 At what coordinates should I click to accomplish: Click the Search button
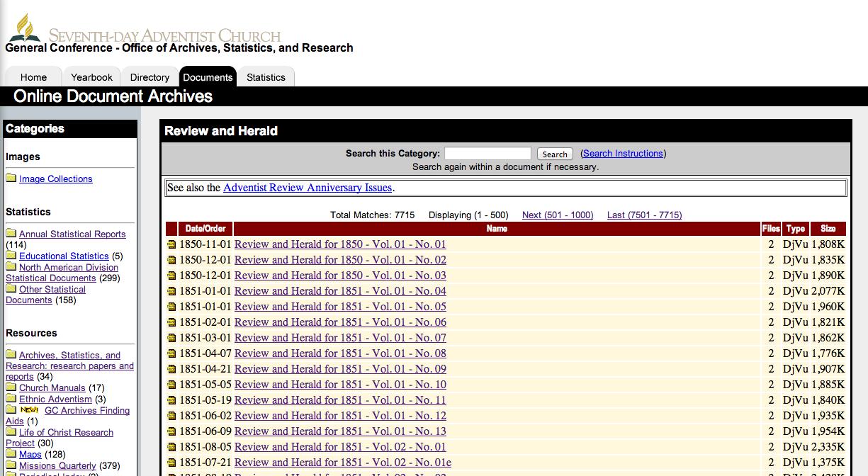[x=555, y=154]
